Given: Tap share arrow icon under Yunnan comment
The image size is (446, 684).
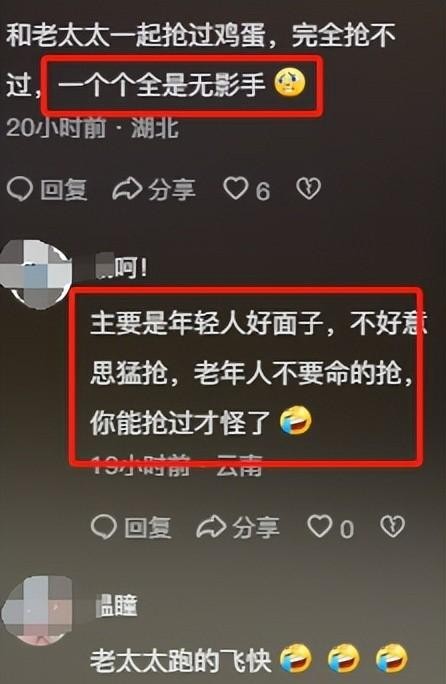Looking at the screenshot, I should 211,527.
